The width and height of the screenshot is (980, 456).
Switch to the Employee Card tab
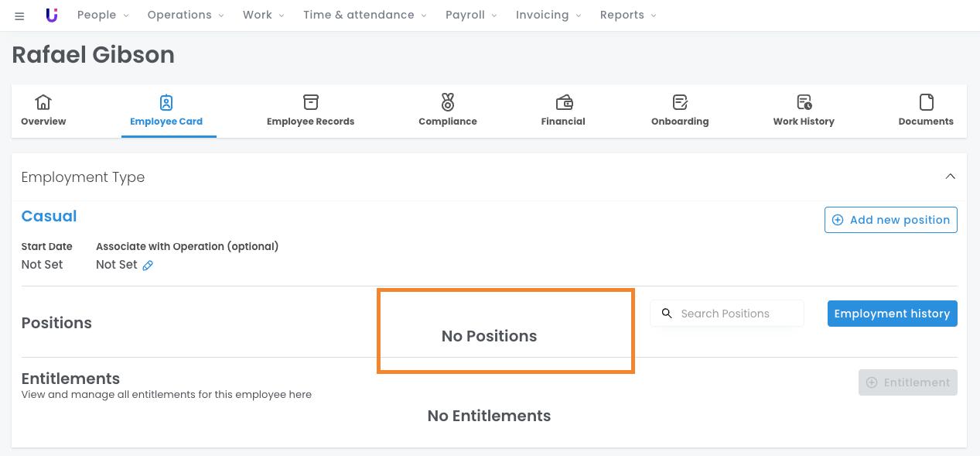click(166, 111)
